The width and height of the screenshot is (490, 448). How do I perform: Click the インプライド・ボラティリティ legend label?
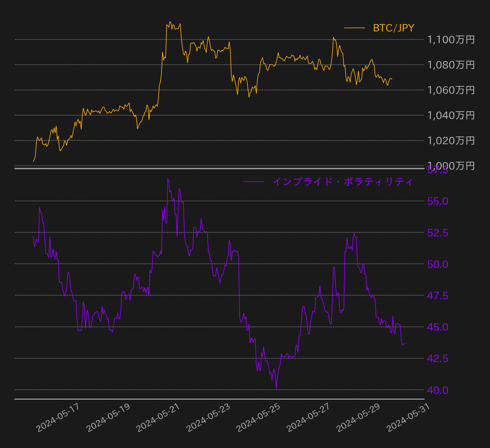pos(343,182)
